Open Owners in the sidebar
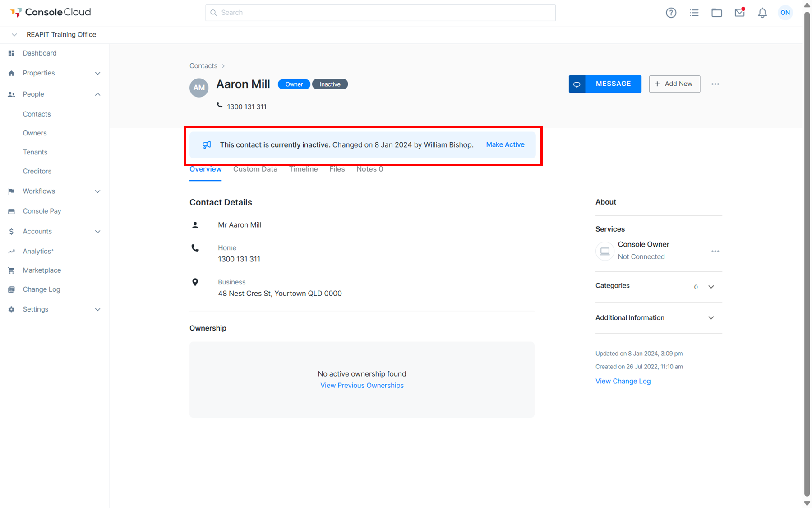 click(x=35, y=133)
